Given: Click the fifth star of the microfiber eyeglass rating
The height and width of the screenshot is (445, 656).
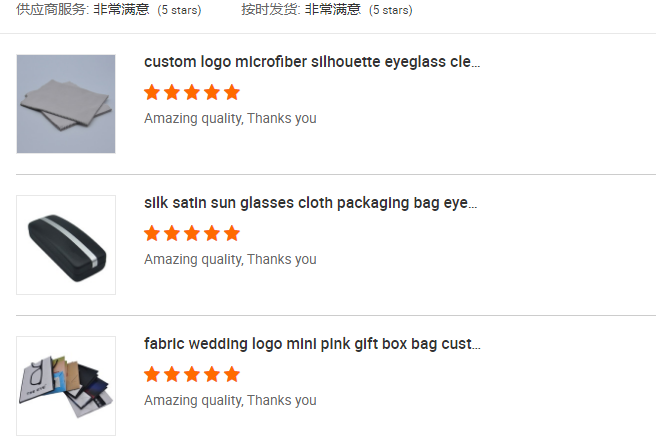Looking at the screenshot, I should coord(232,92).
